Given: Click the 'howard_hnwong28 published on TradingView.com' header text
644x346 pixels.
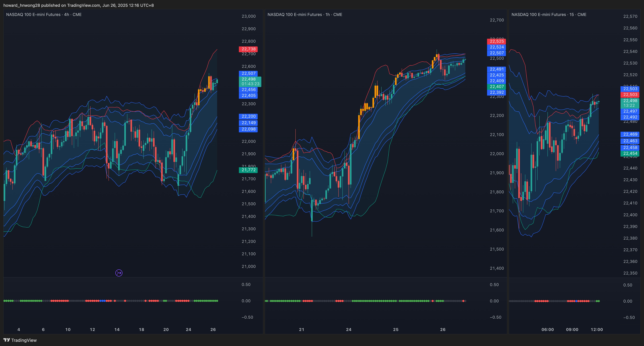Looking at the screenshot, I should click(x=52, y=5).
